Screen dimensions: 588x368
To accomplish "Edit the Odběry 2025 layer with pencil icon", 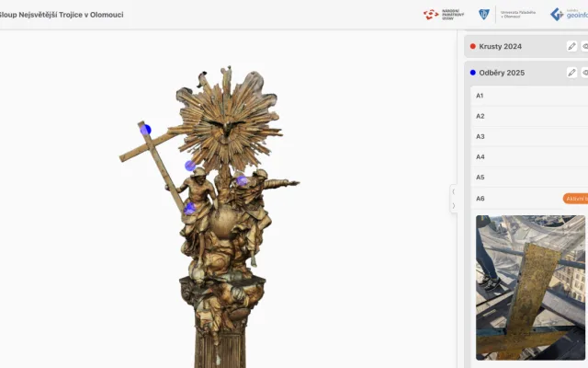I will tap(571, 73).
